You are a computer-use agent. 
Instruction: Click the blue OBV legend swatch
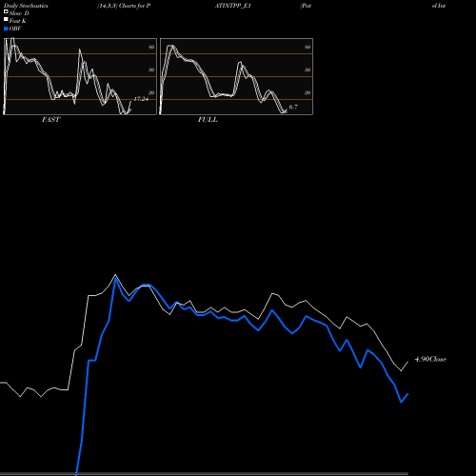coord(6,29)
